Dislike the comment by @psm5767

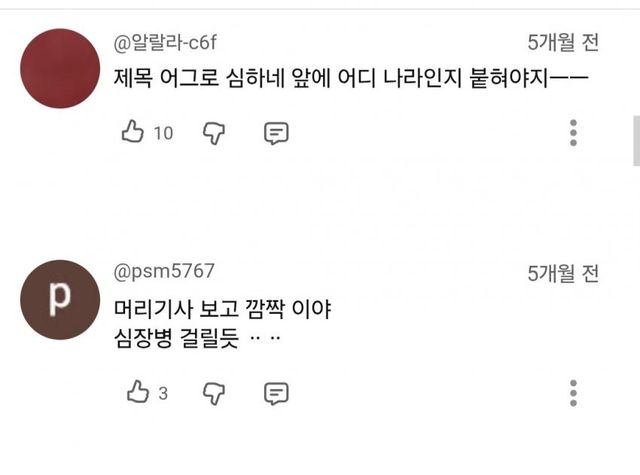click(212, 392)
